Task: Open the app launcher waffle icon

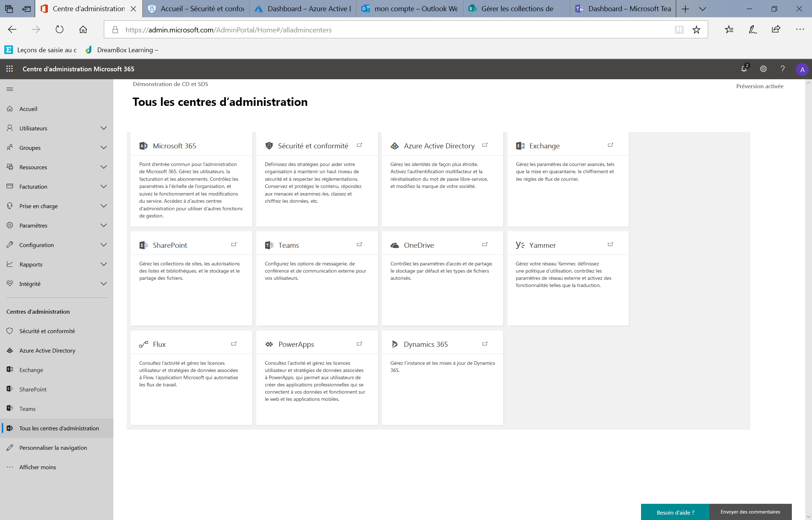Action: pos(10,69)
